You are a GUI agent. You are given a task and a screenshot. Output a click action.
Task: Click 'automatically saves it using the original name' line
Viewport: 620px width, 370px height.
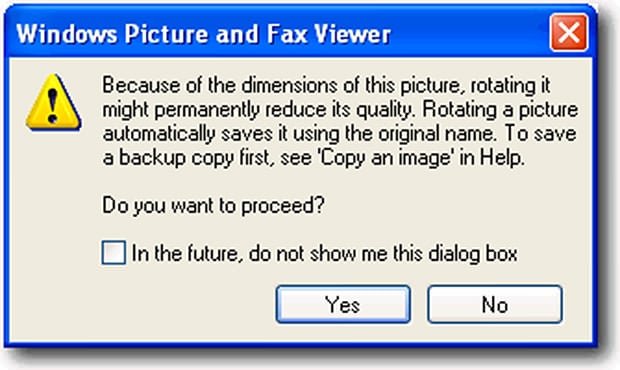tap(299, 134)
